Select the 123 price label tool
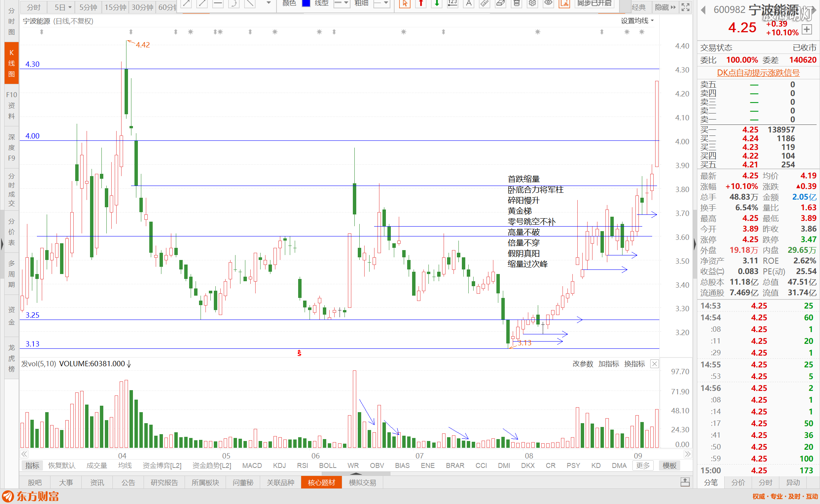Screen dimensions: 820x504 [x=452, y=4]
